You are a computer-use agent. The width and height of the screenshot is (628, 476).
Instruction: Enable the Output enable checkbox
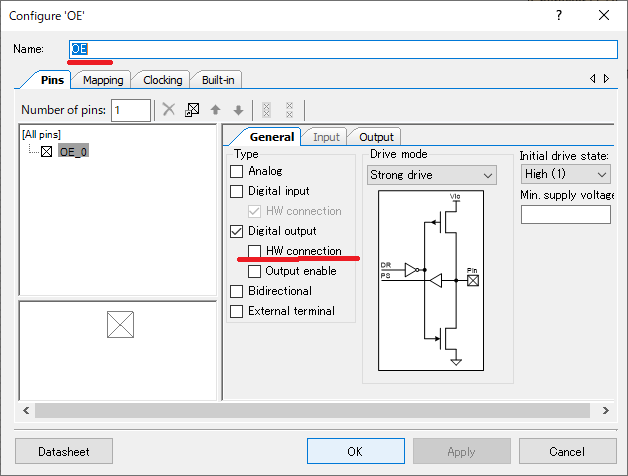pos(254,271)
